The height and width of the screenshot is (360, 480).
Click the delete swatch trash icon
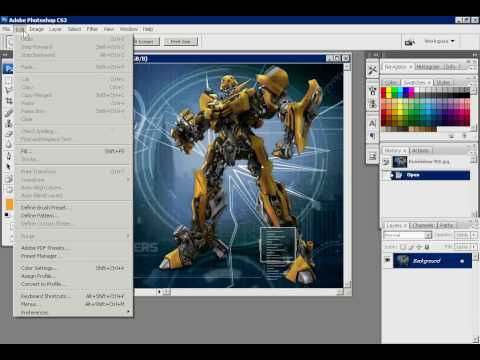coord(465,136)
